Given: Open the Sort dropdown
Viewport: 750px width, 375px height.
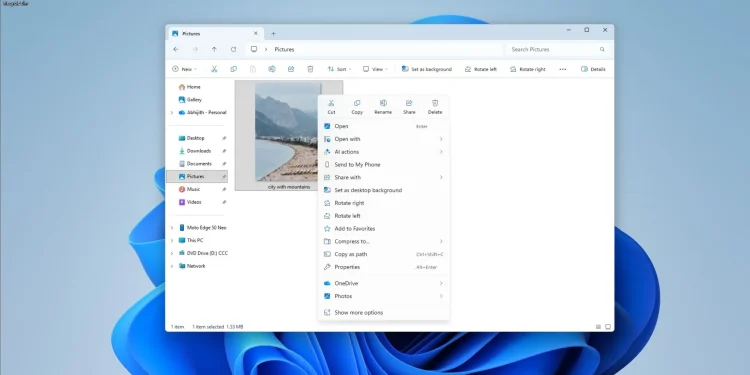Looking at the screenshot, I should pyautogui.click(x=339, y=69).
